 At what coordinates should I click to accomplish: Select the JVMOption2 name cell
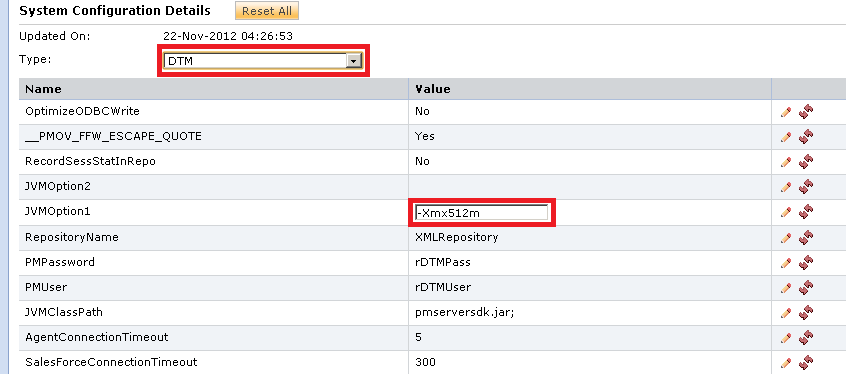[214, 187]
